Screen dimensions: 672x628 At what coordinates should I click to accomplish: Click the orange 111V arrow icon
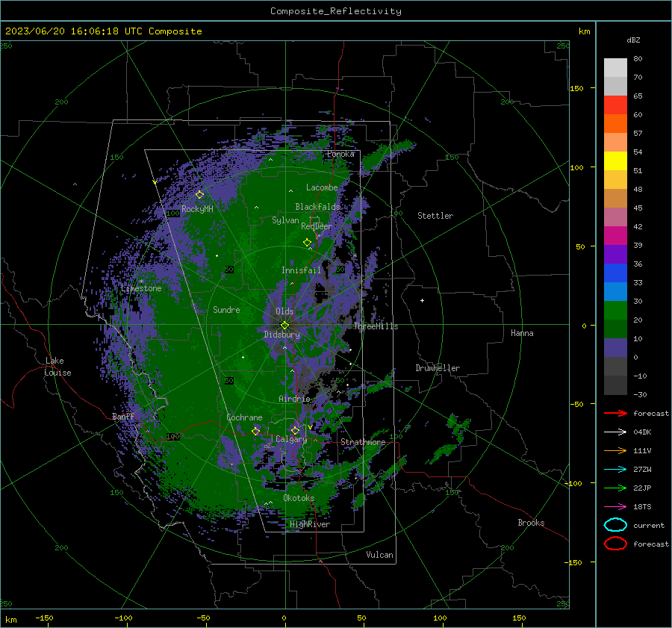point(615,450)
